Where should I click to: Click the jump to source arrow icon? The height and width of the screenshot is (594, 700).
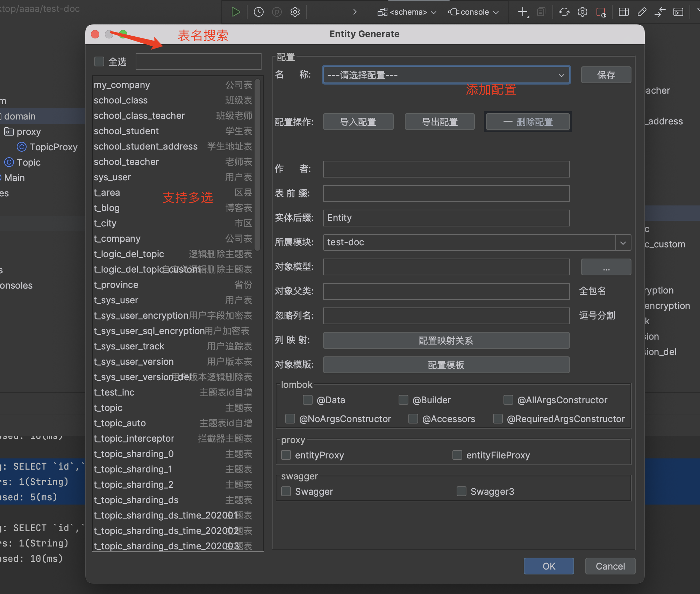[x=660, y=12]
